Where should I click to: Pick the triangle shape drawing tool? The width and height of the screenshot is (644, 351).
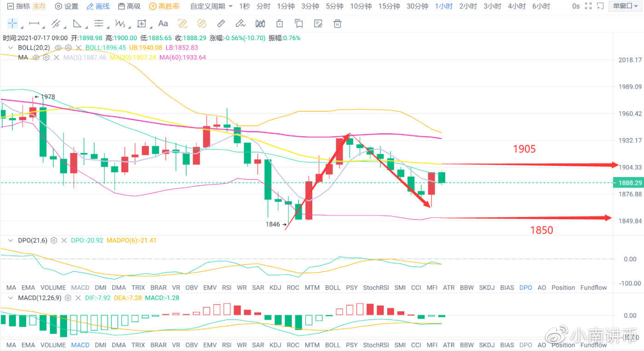pyautogui.click(x=77, y=23)
